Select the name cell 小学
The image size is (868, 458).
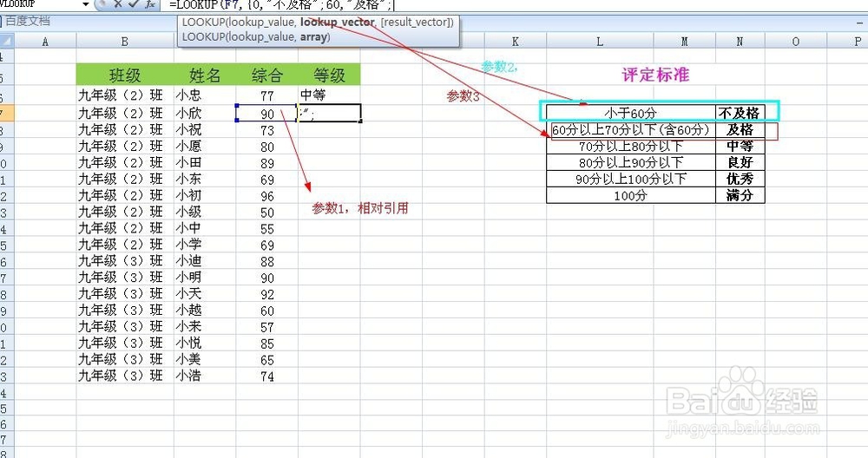point(205,245)
